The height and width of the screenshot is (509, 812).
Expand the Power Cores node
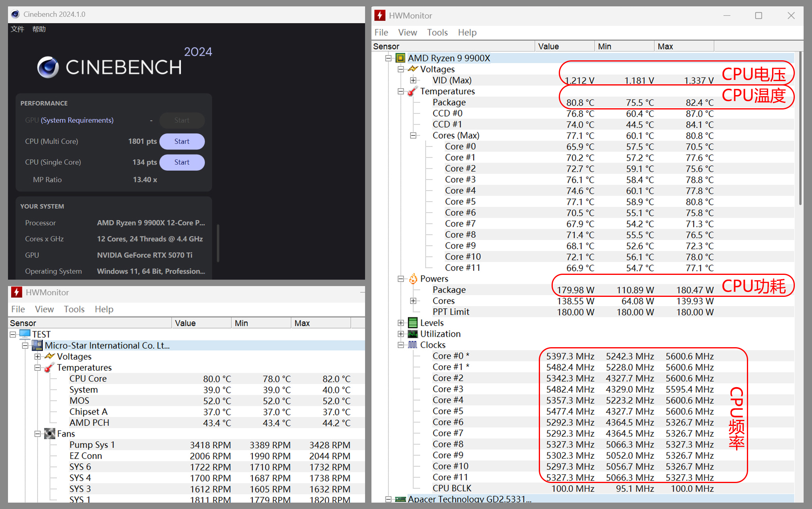[x=413, y=301]
